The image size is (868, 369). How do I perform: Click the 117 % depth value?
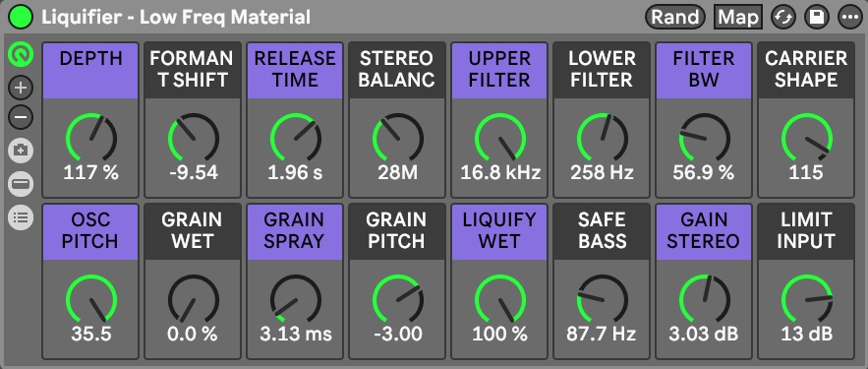click(x=90, y=173)
